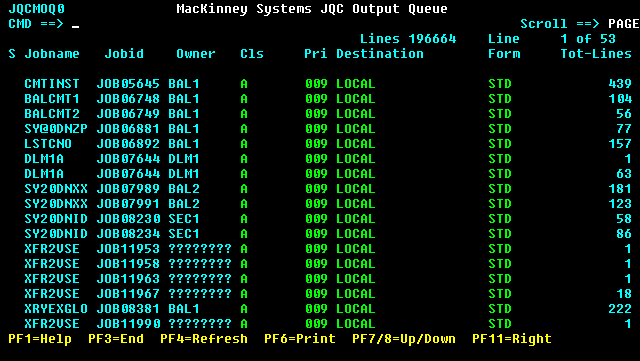Click the MacKinney Systems JQC Output Queue title
This screenshot has width=640, height=361.
click(312, 9)
